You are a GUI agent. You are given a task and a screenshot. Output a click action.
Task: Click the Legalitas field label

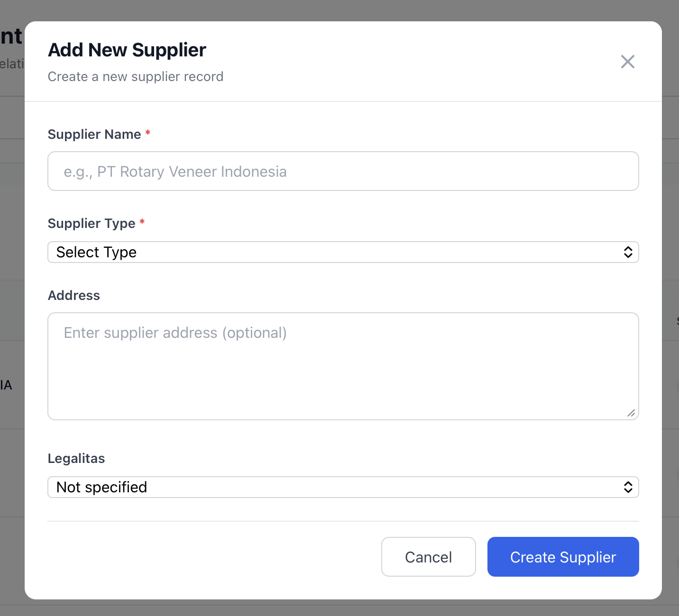(x=76, y=459)
